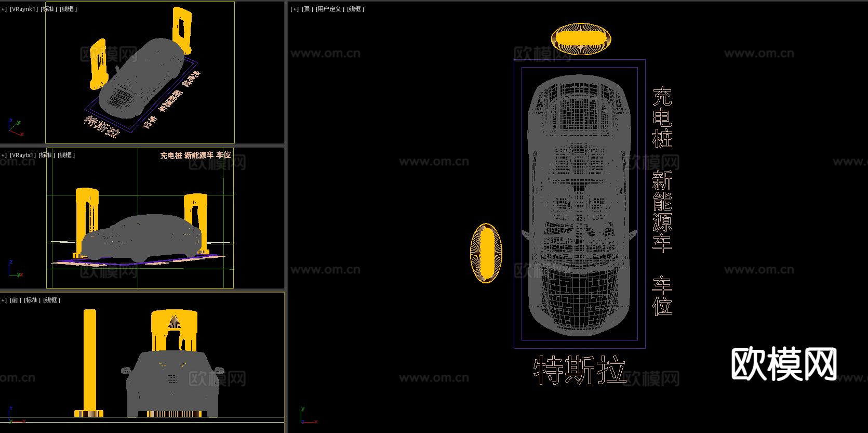Viewport: 868px width, 433px height.
Task: Select the car model in the VRaynk1 perspective viewport
Action: (142, 78)
